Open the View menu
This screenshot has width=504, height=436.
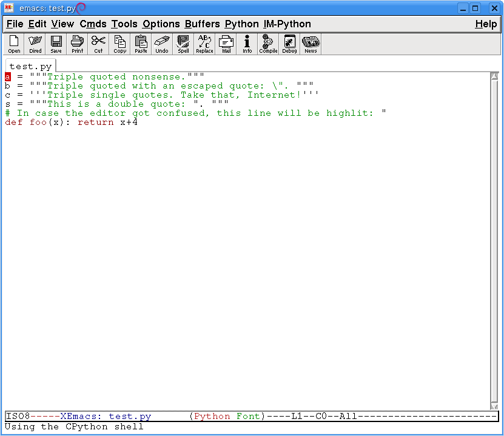(x=62, y=24)
